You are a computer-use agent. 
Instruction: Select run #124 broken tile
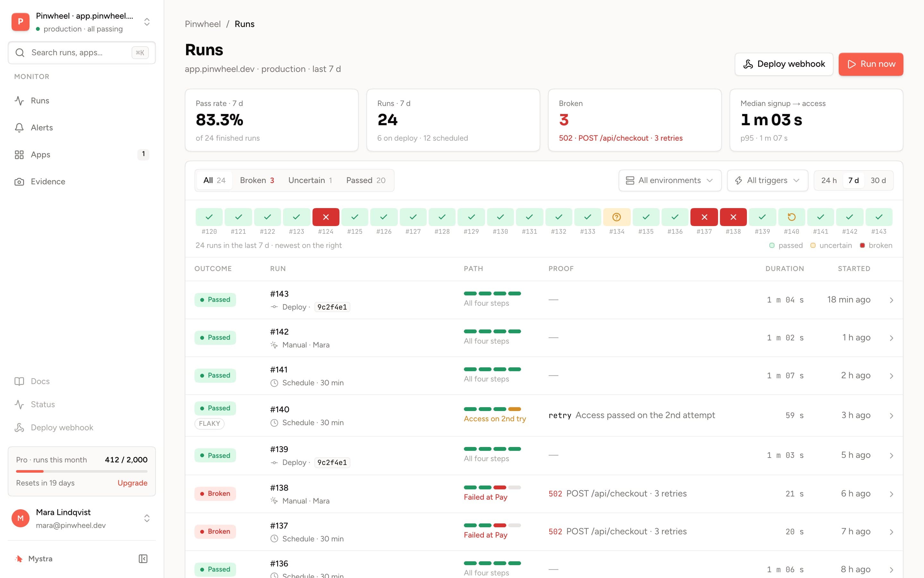[326, 217]
